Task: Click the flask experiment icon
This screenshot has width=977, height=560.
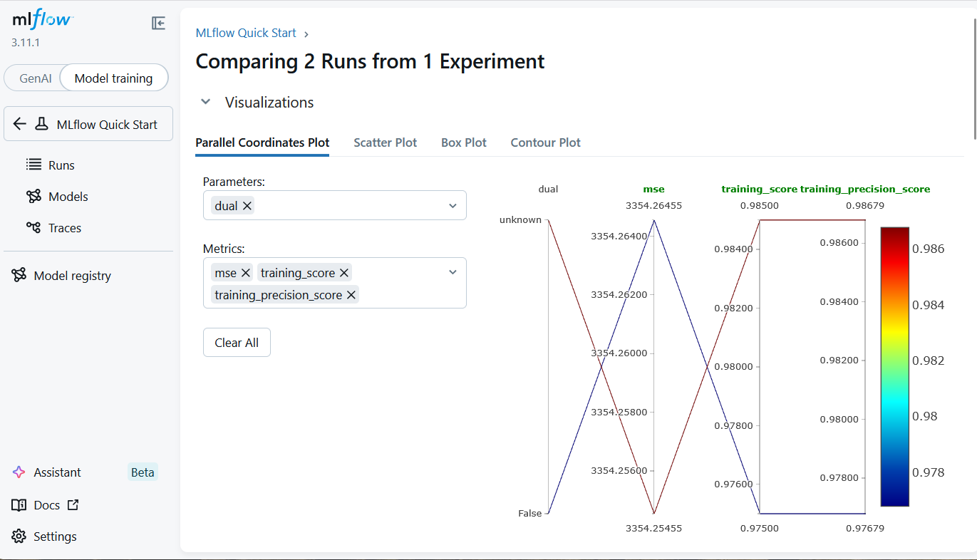Action: [42, 124]
